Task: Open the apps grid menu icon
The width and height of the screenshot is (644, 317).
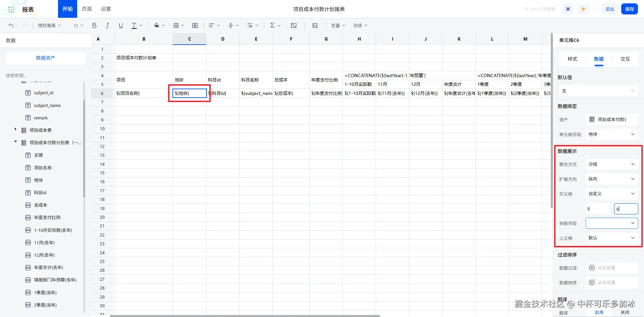Action: coord(11,9)
